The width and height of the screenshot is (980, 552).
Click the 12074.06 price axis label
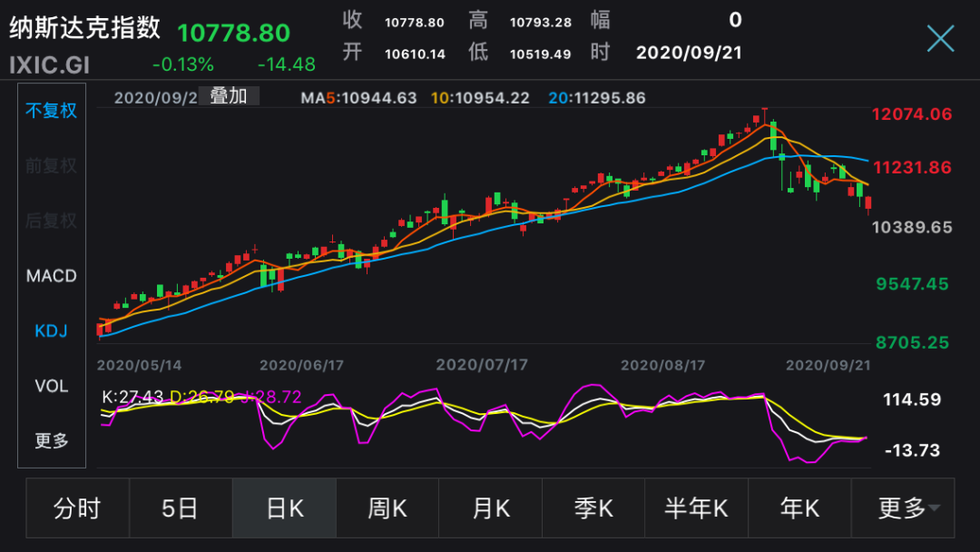coord(912,114)
